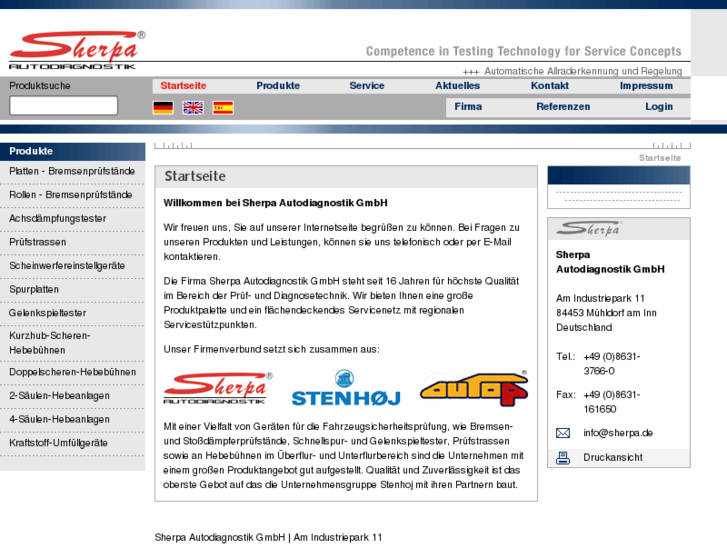Click the printer icon beside Druckansicht

pyautogui.click(x=563, y=458)
